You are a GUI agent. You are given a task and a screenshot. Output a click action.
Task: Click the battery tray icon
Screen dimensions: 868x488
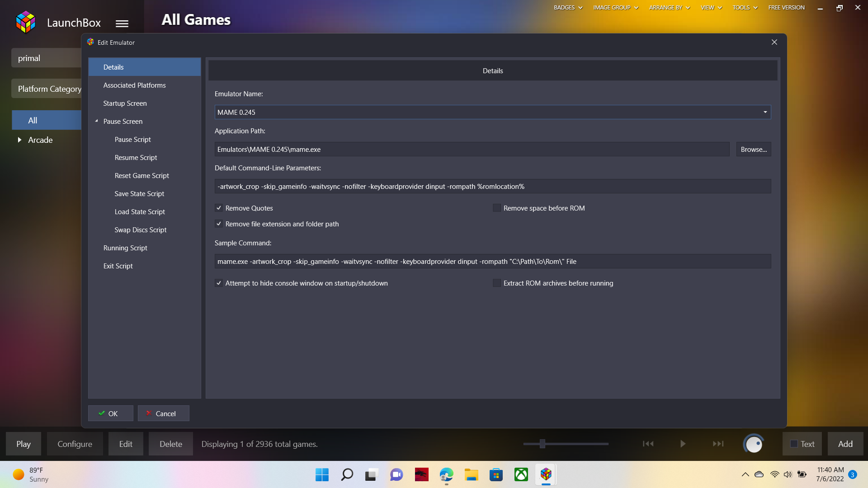[x=802, y=474]
